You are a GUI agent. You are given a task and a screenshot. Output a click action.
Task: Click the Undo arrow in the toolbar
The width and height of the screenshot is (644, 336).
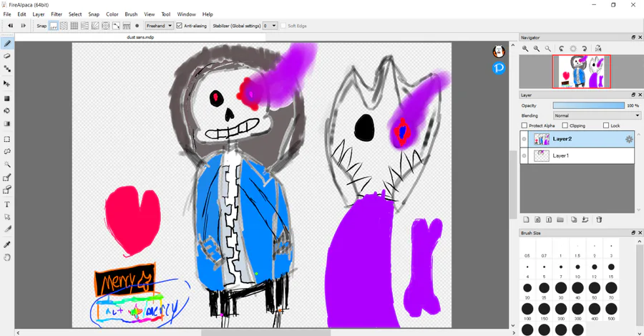[11, 26]
